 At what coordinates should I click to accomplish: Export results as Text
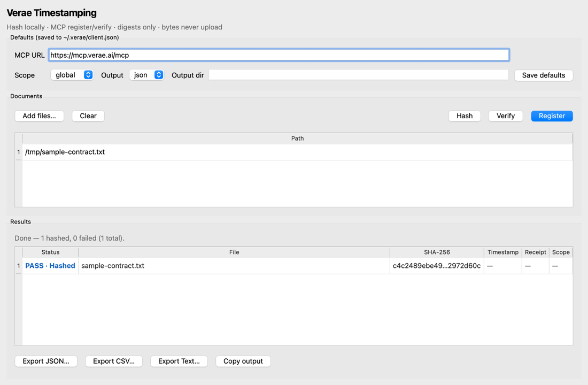click(179, 361)
